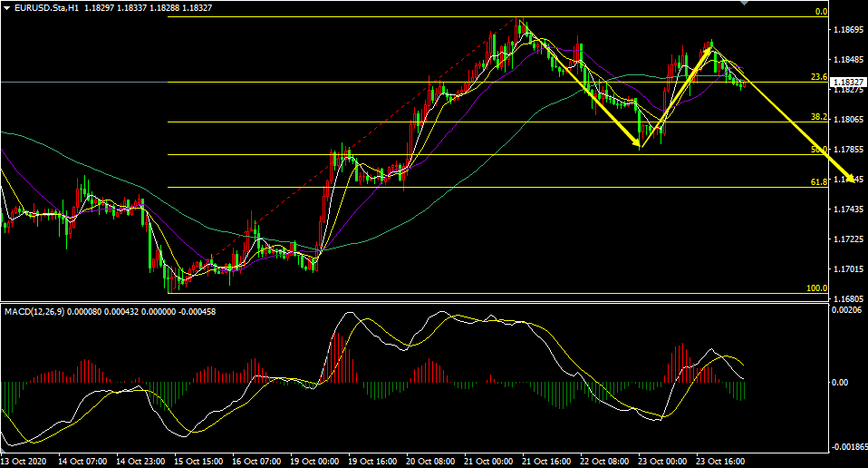Click the 13 Oct 2020 date label

coord(24,461)
